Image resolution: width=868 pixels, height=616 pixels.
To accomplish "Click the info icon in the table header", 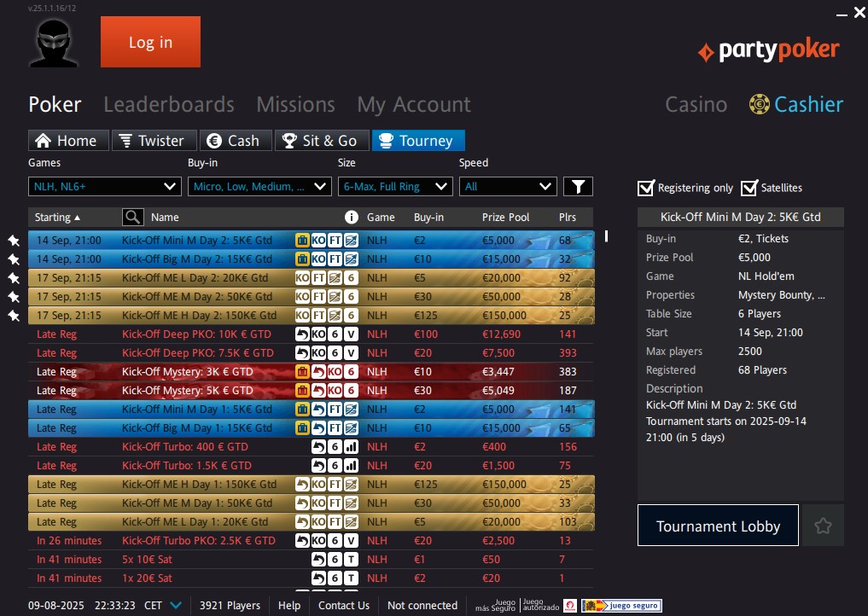I will [x=351, y=217].
